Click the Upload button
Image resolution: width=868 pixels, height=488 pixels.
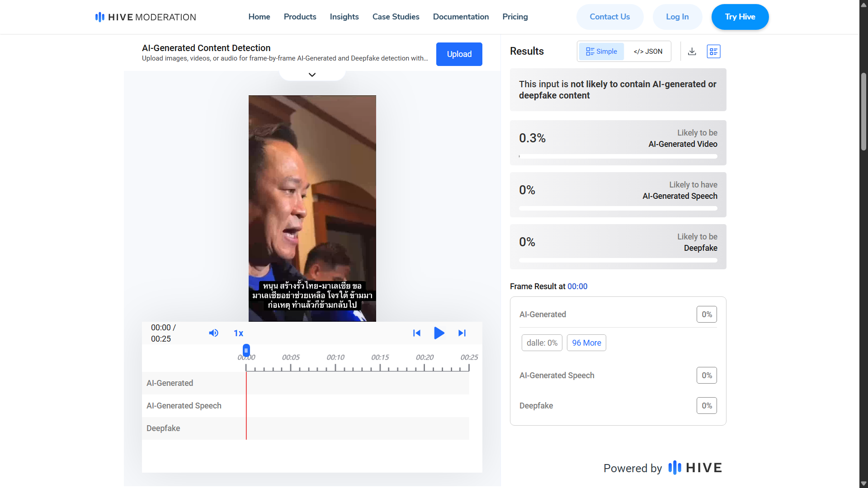(x=459, y=54)
